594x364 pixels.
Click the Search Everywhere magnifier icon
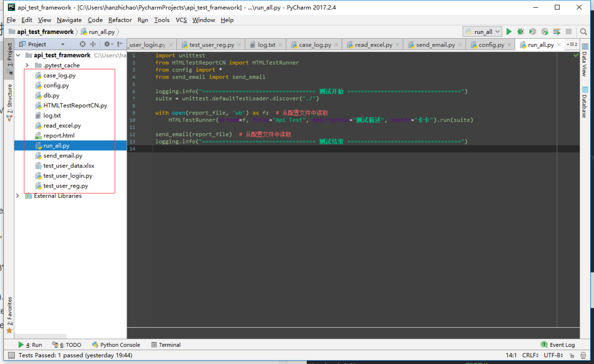[583, 32]
